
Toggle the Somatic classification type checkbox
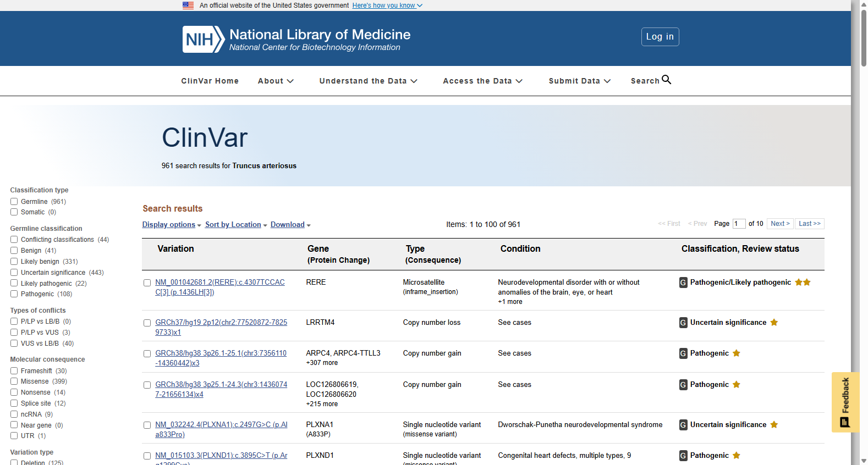tap(14, 212)
